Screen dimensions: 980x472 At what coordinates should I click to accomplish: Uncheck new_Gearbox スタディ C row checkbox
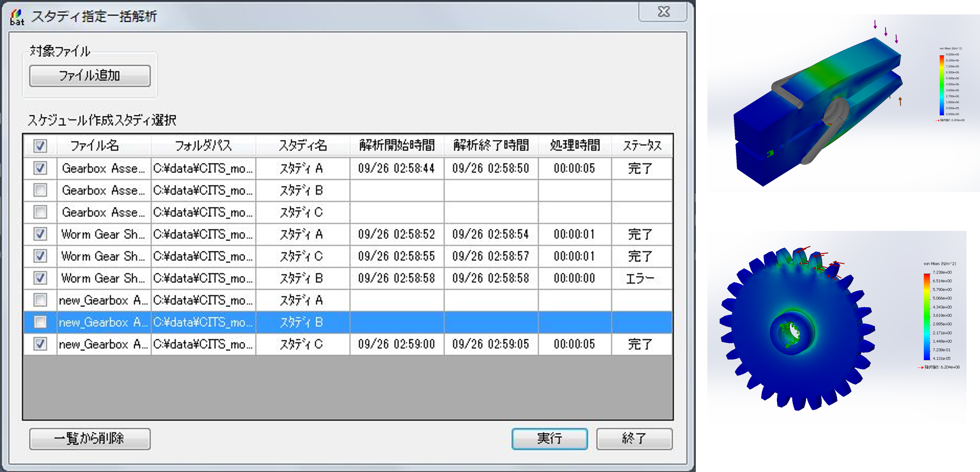pyautogui.click(x=40, y=344)
